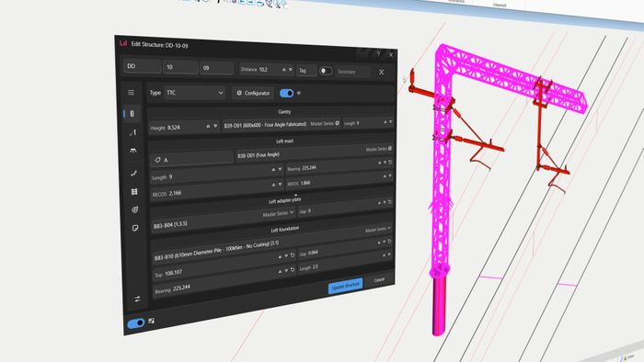
Task: Select the mast section sidebar icon
Action: point(132,114)
